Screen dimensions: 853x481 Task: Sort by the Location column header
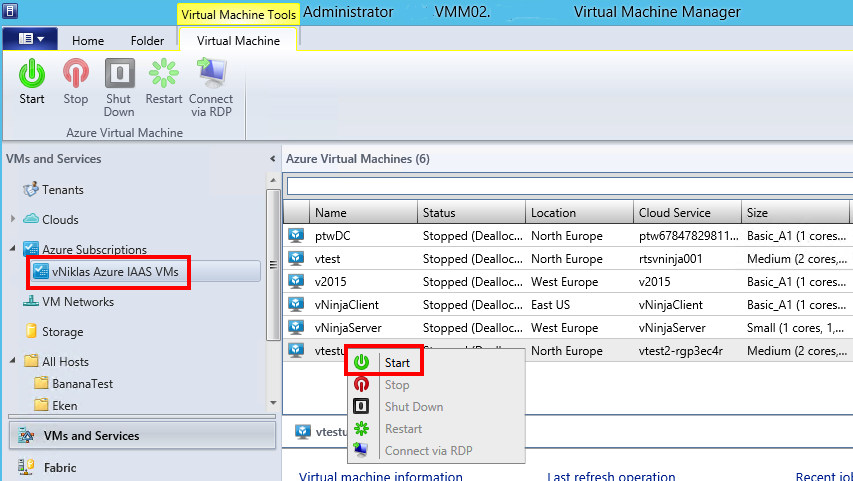[579, 213]
